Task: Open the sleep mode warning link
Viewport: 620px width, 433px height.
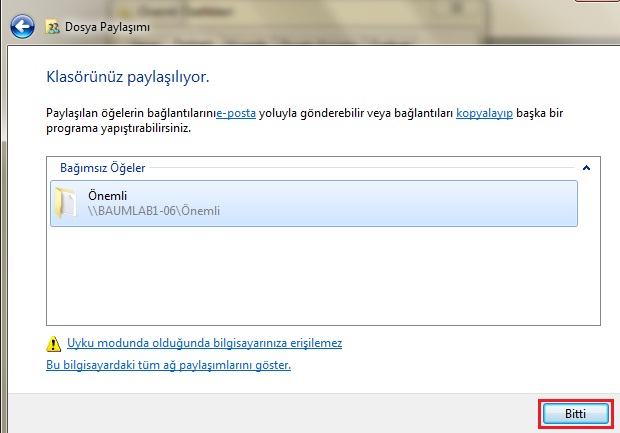Action: [204, 343]
